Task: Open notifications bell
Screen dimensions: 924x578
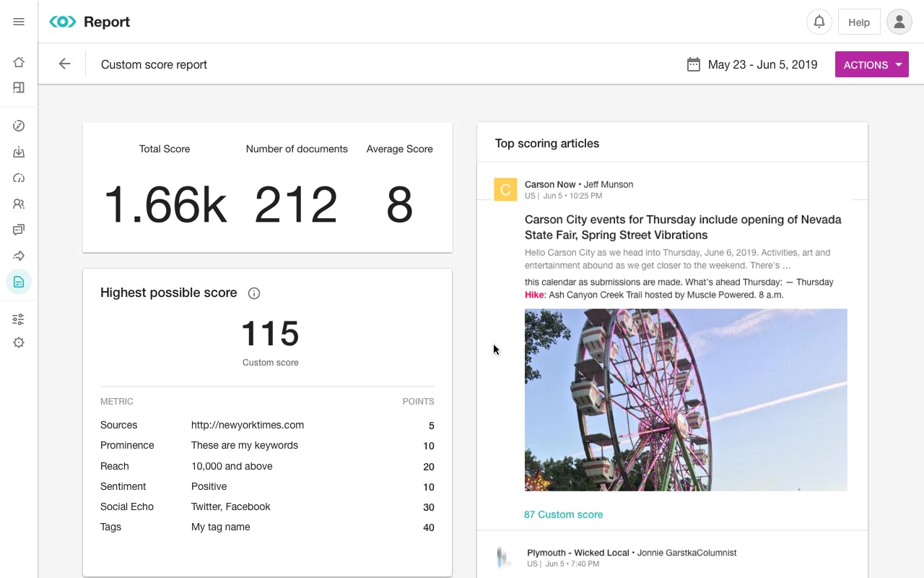Action: coord(819,22)
